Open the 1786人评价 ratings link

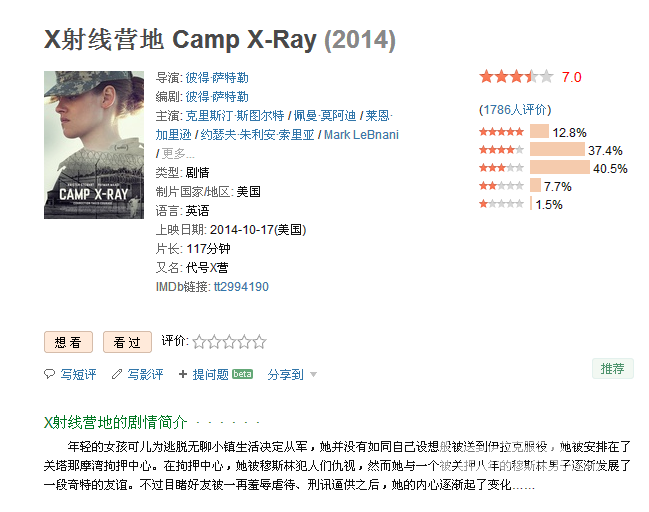tap(515, 110)
